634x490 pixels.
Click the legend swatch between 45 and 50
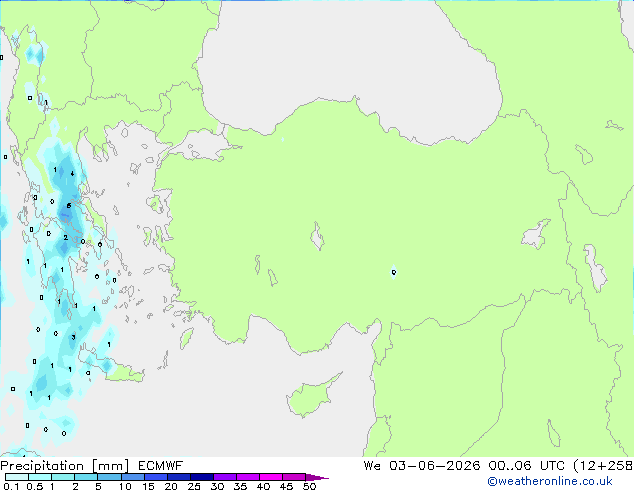coord(294,477)
